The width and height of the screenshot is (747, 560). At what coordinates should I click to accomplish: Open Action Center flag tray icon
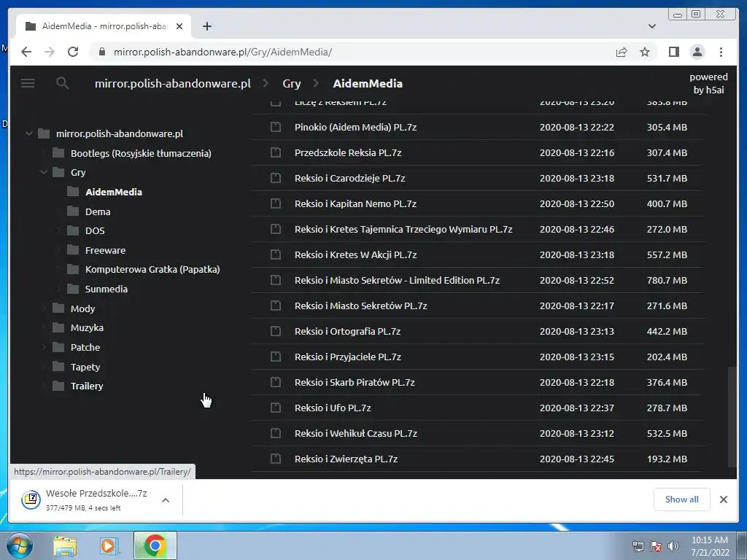tap(656, 546)
